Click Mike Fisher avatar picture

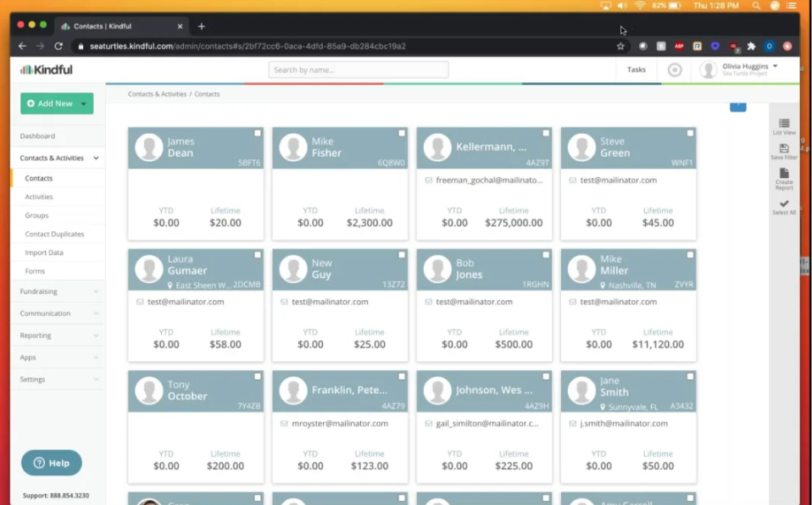(x=293, y=147)
